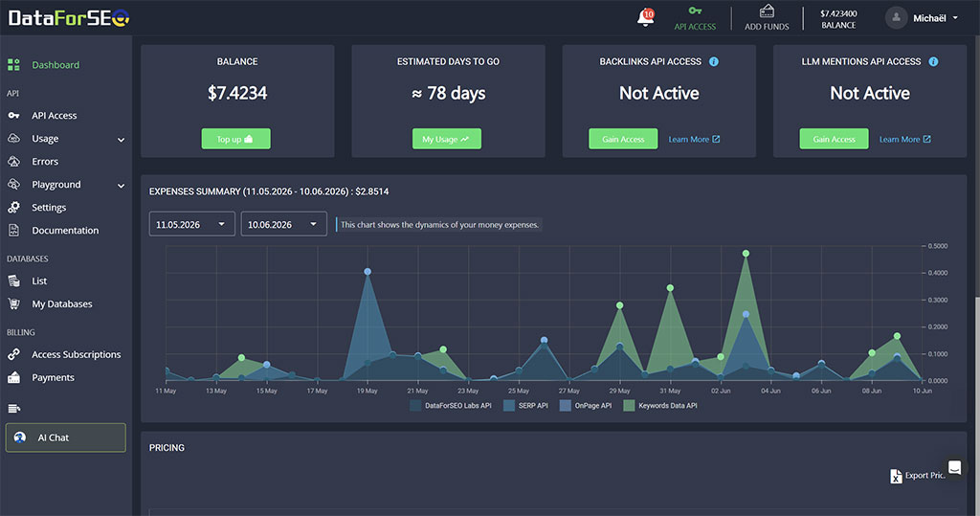Open Learn More link for LLM Mentions API
This screenshot has height=516, width=980.
(905, 139)
